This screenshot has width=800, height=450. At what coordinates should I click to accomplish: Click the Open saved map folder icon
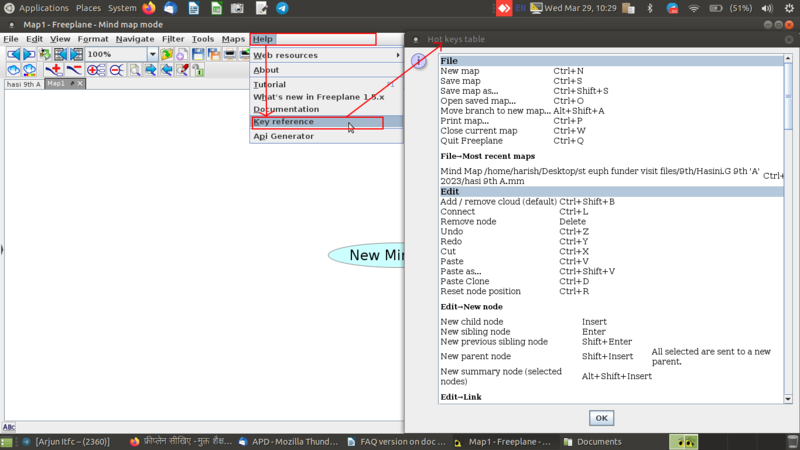166,54
